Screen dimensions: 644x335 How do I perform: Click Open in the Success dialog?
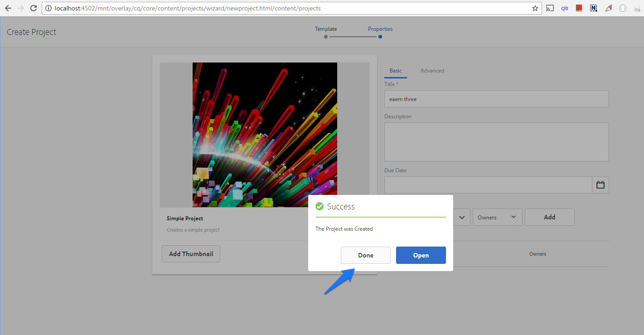(421, 255)
